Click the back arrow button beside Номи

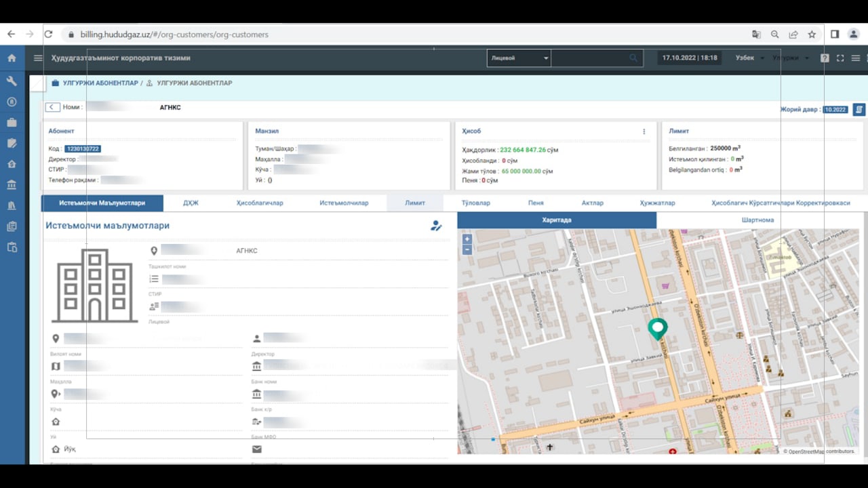tap(52, 107)
